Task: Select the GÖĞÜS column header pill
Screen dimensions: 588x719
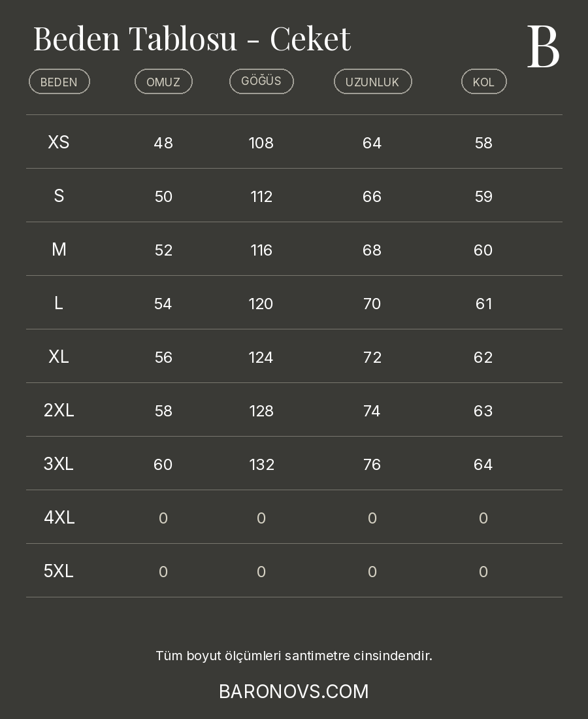Action: point(261,81)
